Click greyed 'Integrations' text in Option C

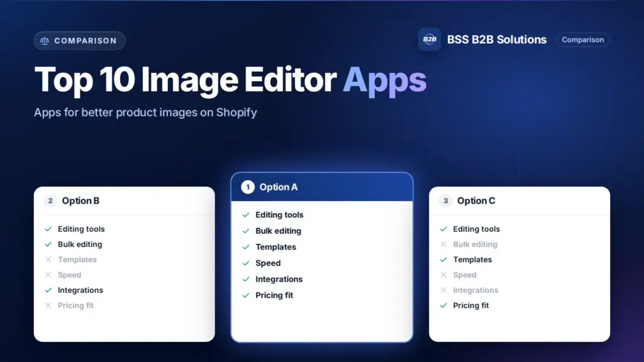[x=475, y=290]
